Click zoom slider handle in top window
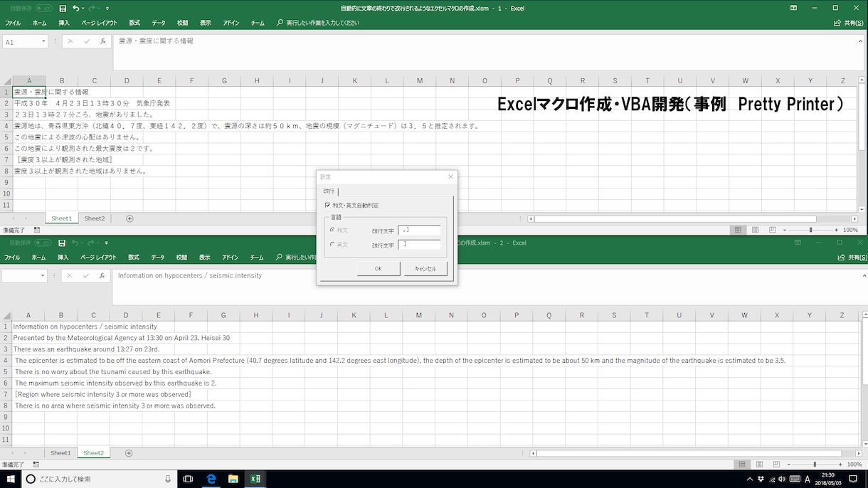The height and width of the screenshot is (488, 868). point(810,230)
